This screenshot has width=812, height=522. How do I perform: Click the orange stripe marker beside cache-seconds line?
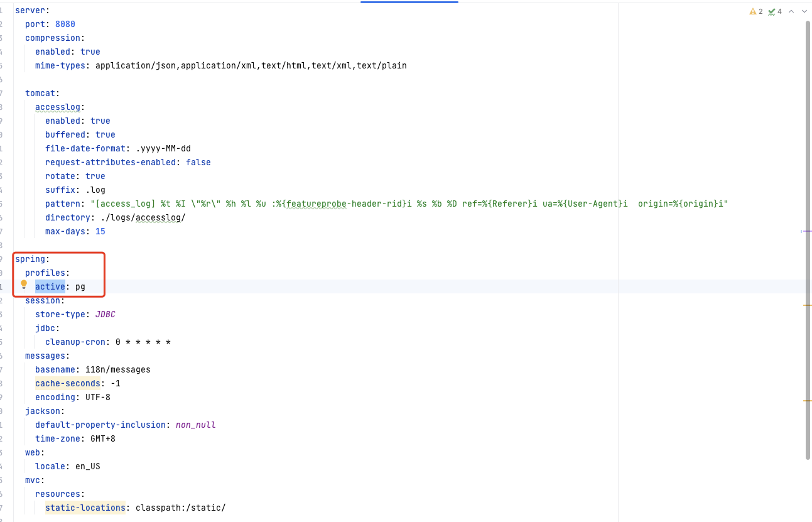pos(807,400)
